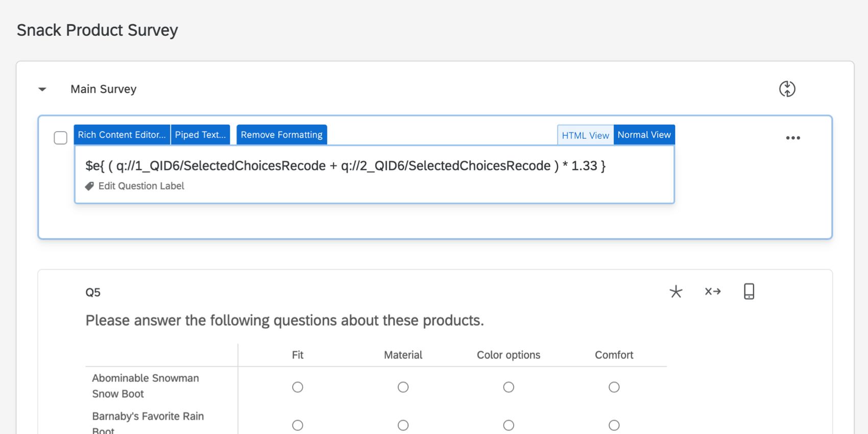This screenshot has width=868, height=434.
Task: Open the Rich Content Editor
Action: pos(122,135)
